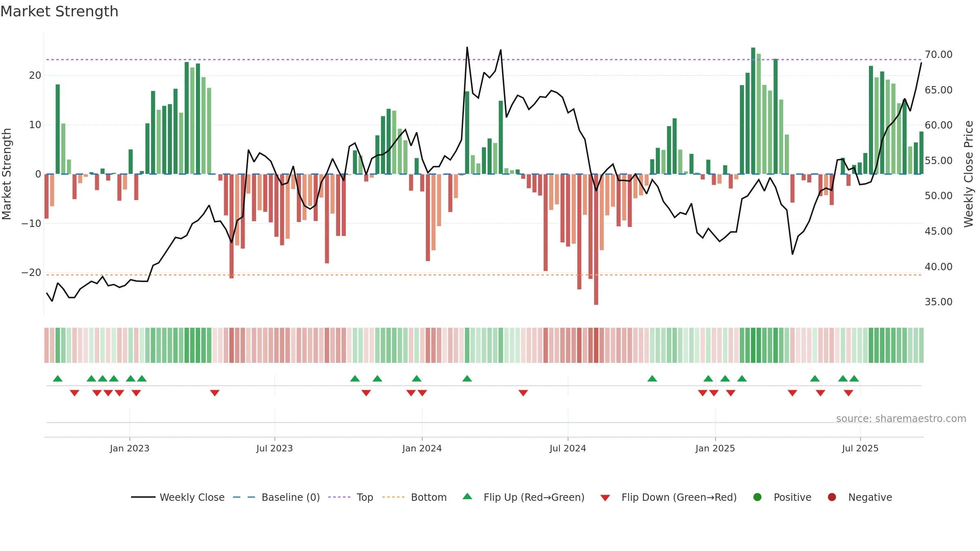This screenshot has width=980, height=551.
Task: Click the Weekly Close Price axis title
Action: click(969, 174)
